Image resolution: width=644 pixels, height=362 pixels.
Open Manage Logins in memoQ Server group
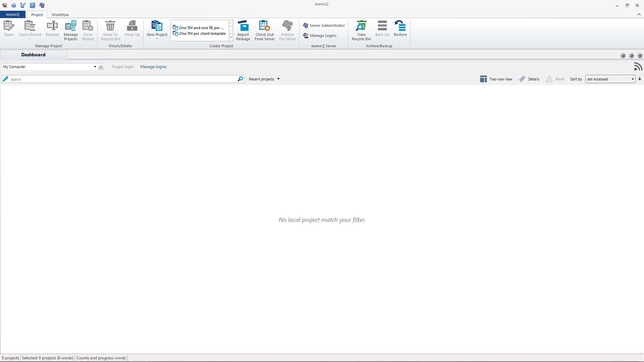[x=320, y=36]
